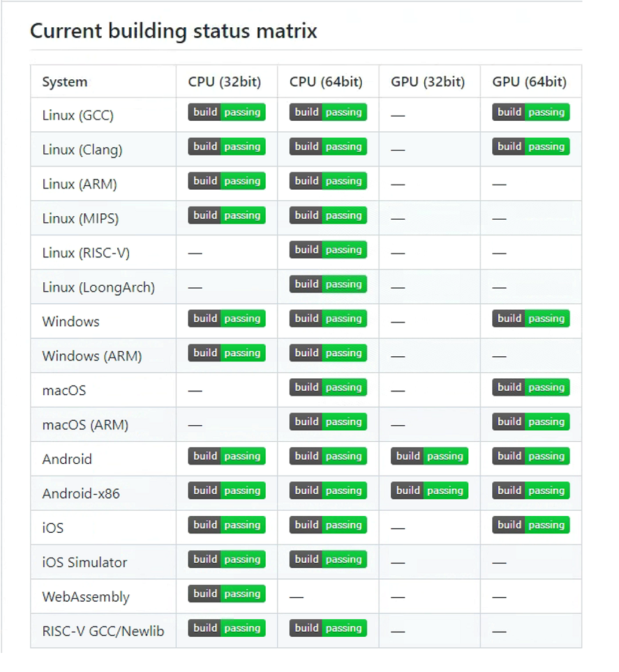The height and width of the screenshot is (672, 619).
Task: Click Linux (ARM) CPU 64bit build badge
Action: click(327, 181)
